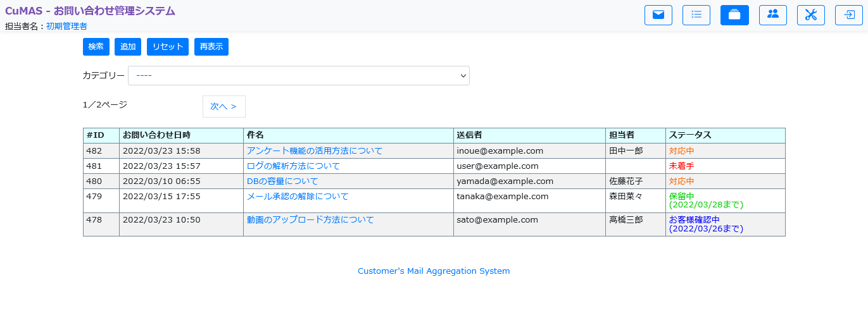Click the リセット button
The width and height of the screenshot is (868, 325).
[168, 47]
